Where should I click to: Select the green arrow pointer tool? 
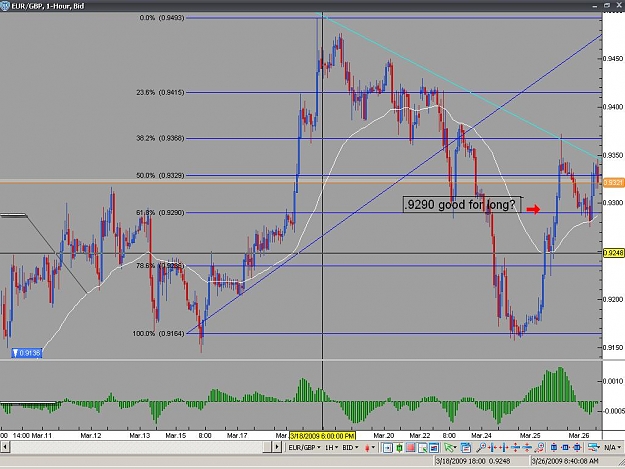(448, 448)
